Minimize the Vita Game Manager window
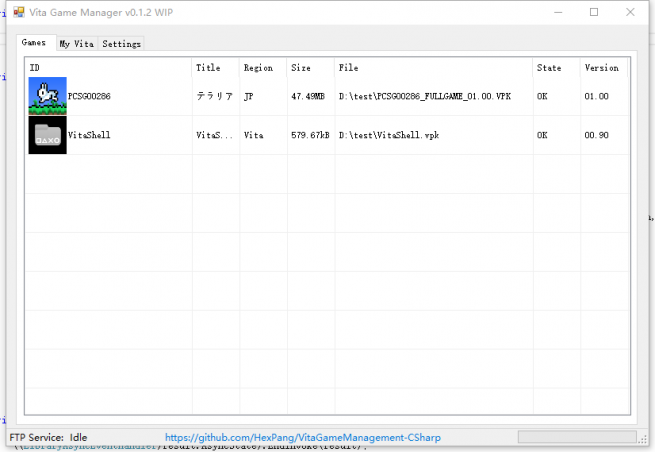The width and height of the screenshot is (655, 452). pos(558,12)
